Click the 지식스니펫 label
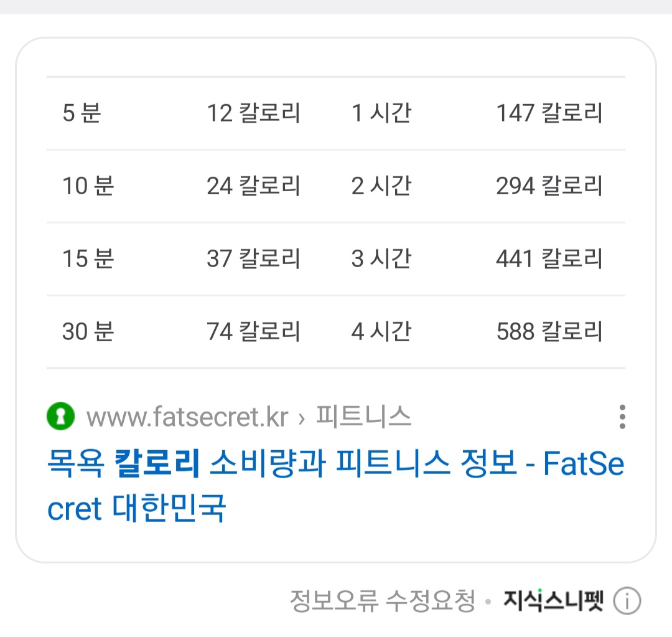The height and width of the screenshot is (637, 672). click(x=553, y=602)
